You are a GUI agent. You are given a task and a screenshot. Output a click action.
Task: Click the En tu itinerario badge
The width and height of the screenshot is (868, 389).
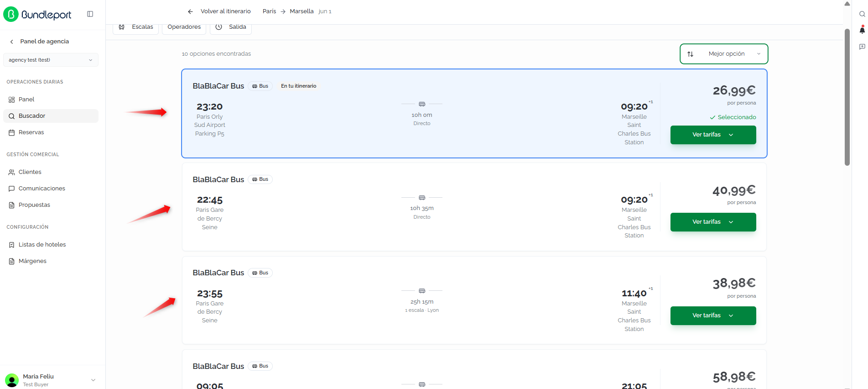coord(299,86)
